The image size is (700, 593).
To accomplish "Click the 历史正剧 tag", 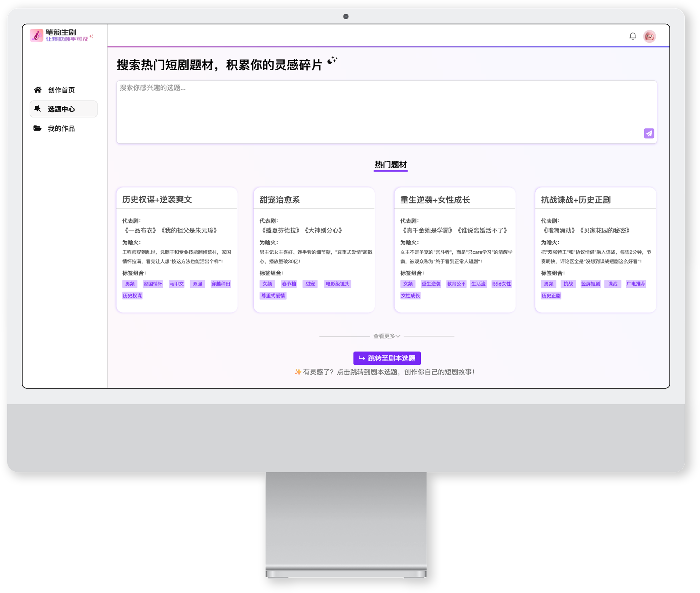I will click(551, 295).
